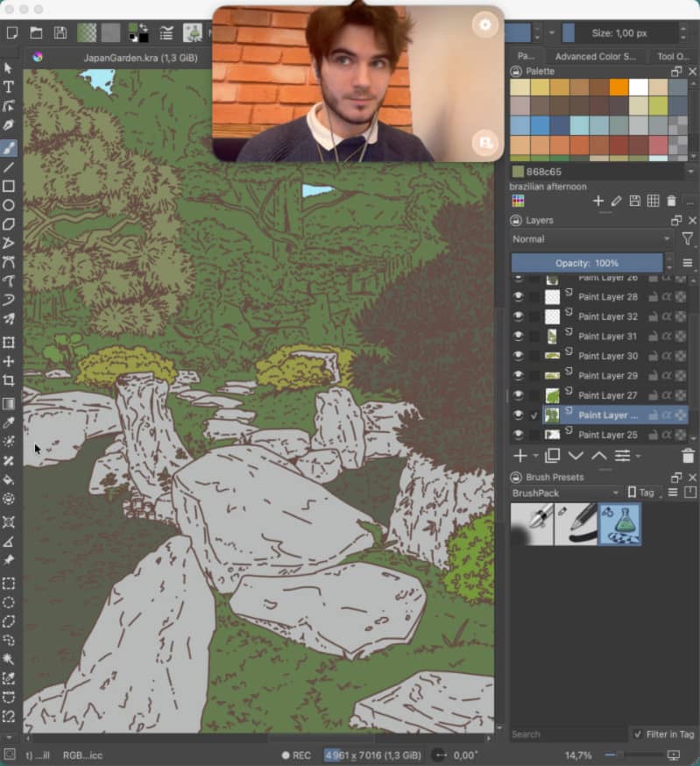
Task: Pick the orange swatch in the palette
Action: pos(619,87)
